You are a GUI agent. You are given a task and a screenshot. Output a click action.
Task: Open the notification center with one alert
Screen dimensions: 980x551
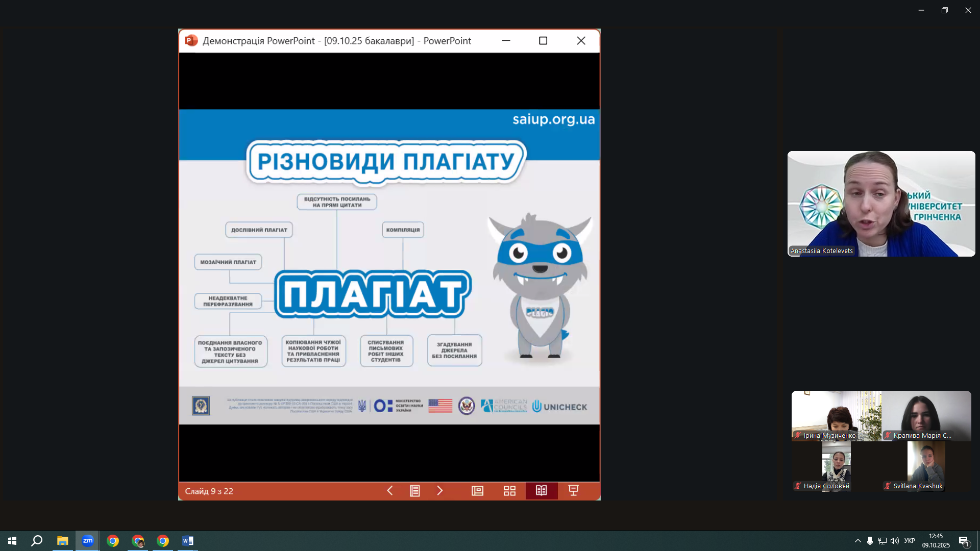[x=965, y=541]
